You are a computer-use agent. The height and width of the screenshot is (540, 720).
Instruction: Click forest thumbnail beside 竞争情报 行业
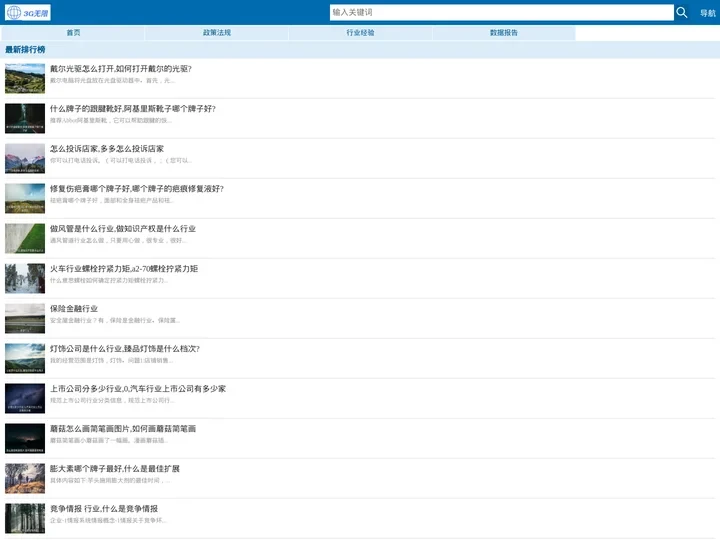pyautogui.click(x=25, y=518)
